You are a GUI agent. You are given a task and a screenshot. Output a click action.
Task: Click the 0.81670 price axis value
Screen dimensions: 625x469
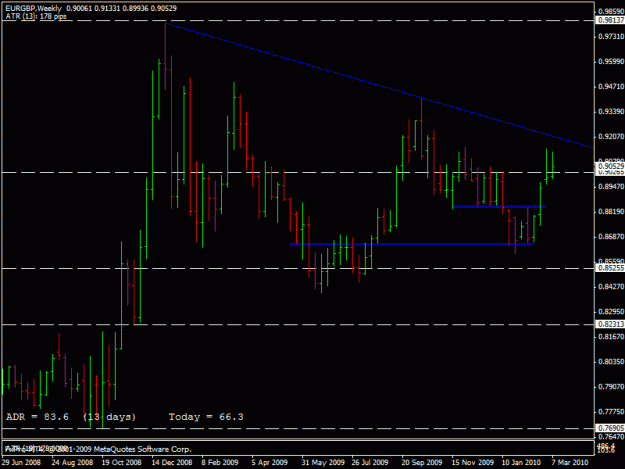coord(611,337)
